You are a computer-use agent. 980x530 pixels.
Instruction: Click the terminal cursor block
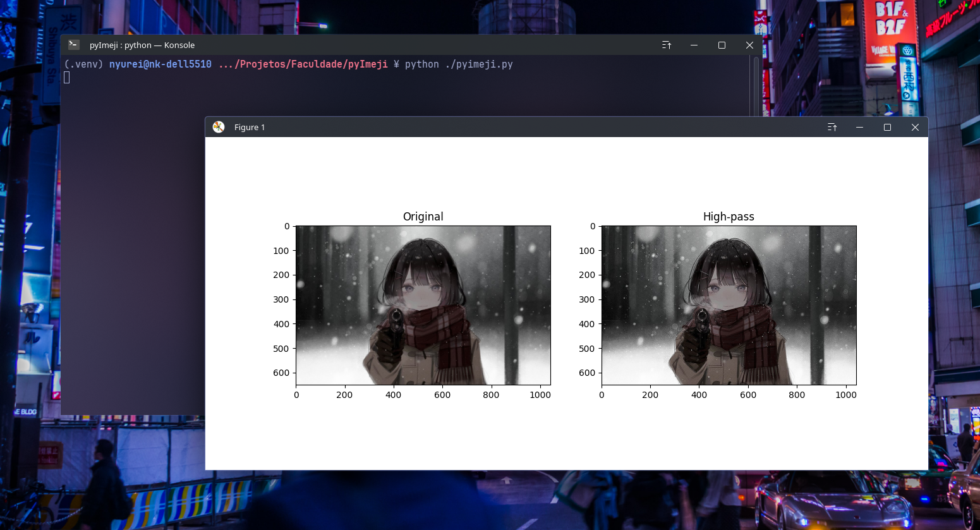tap(67, 77)
